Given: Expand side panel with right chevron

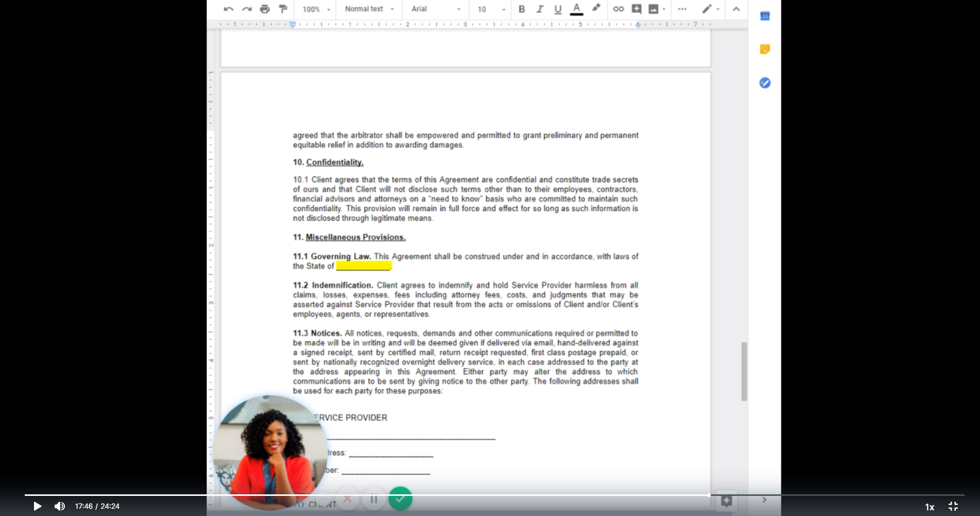Looking at the screenshot, I should click(765, 500).
